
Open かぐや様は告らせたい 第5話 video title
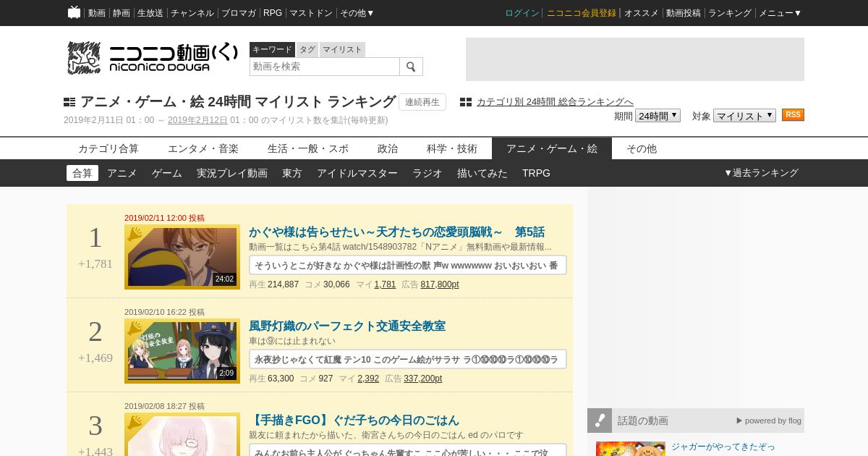(396, 232)
